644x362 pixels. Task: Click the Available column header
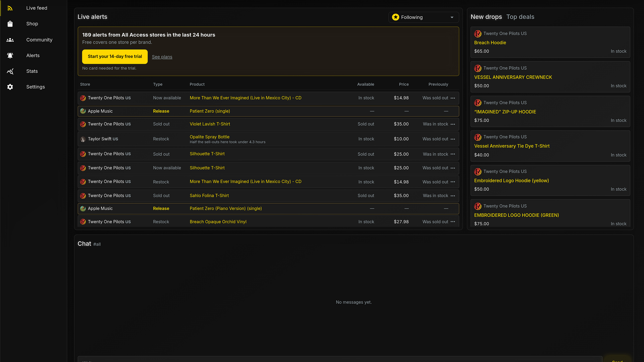pyautogui.click(x=366, y=84)
